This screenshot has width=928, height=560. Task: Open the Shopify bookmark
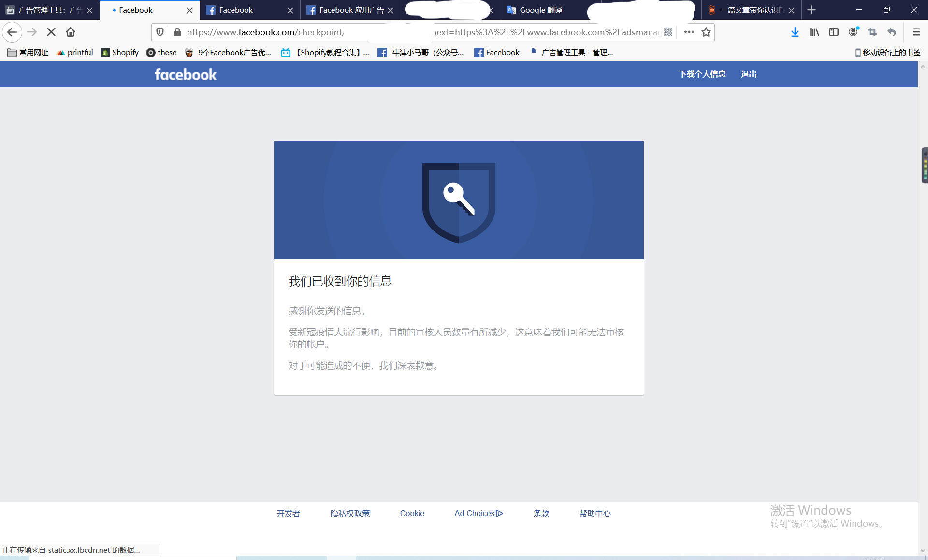(x=120, y=53)
